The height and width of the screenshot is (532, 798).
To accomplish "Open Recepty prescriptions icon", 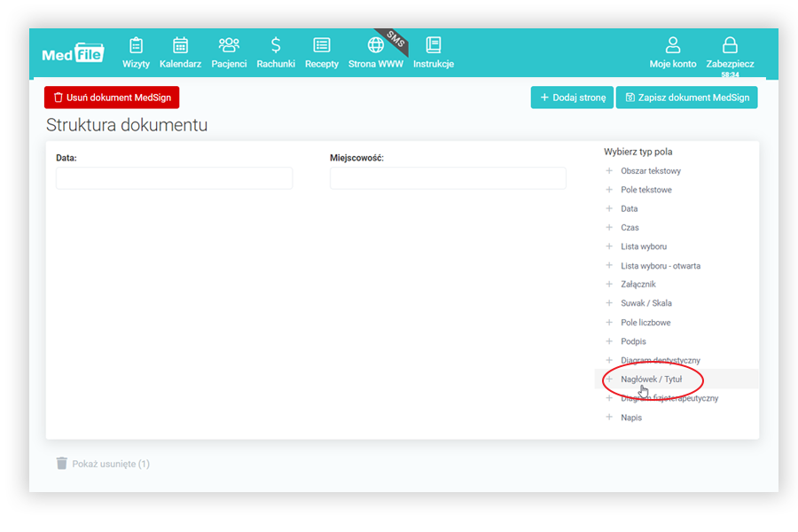I will [322, 45].
